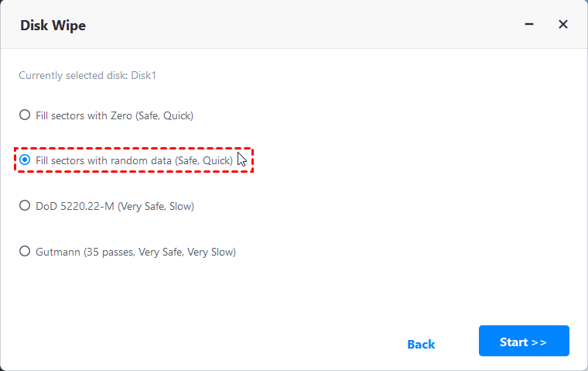Click the "(Very Safe, Slow)" text of DoD option
This screenshot has width=588, height=371.
pyautogui.click(x=156, y=206)
